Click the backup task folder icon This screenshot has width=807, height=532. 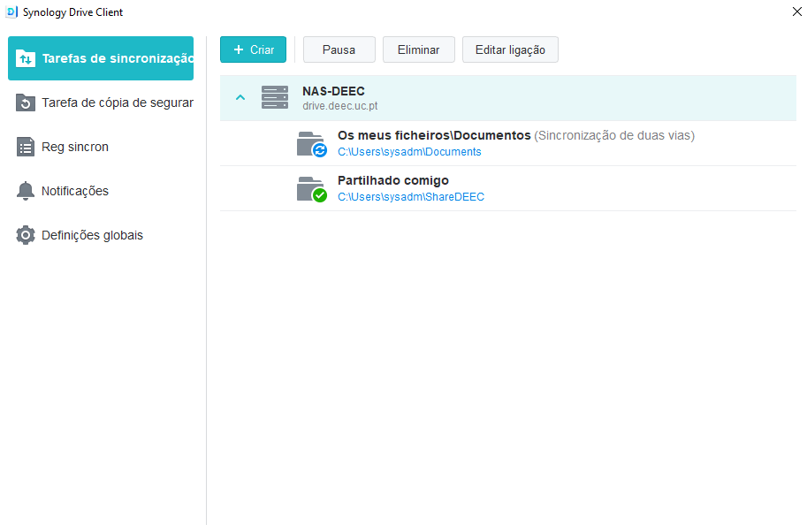[26, 103]
